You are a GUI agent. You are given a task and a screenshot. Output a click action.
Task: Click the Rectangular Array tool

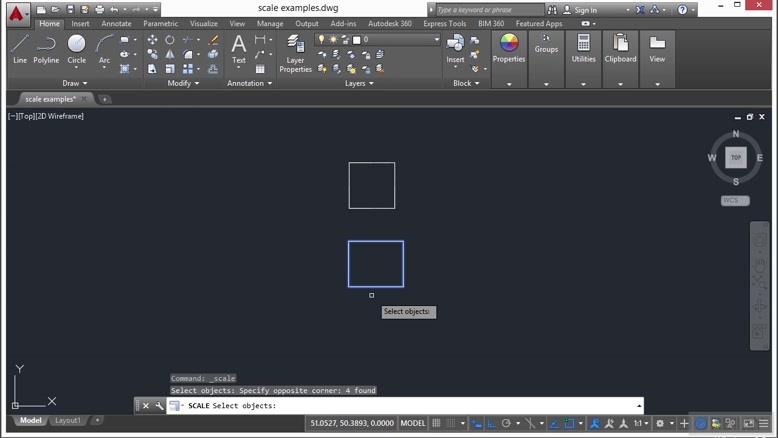click(188, 69)
